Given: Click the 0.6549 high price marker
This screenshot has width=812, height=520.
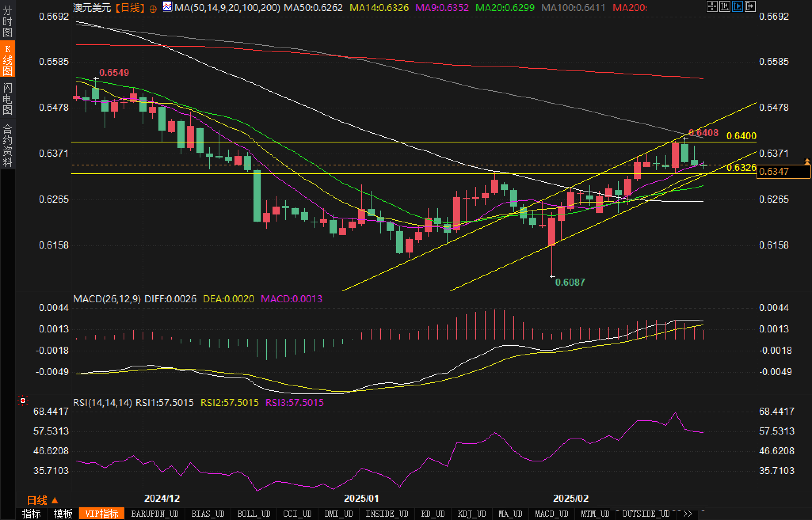Looking at the screenshot, I should point(114,72).
